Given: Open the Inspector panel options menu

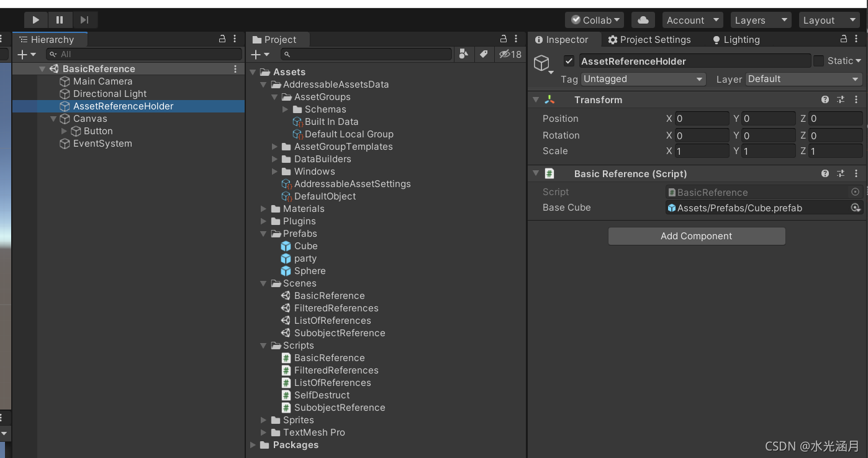Looking at the screenshot, I should 856,39.
